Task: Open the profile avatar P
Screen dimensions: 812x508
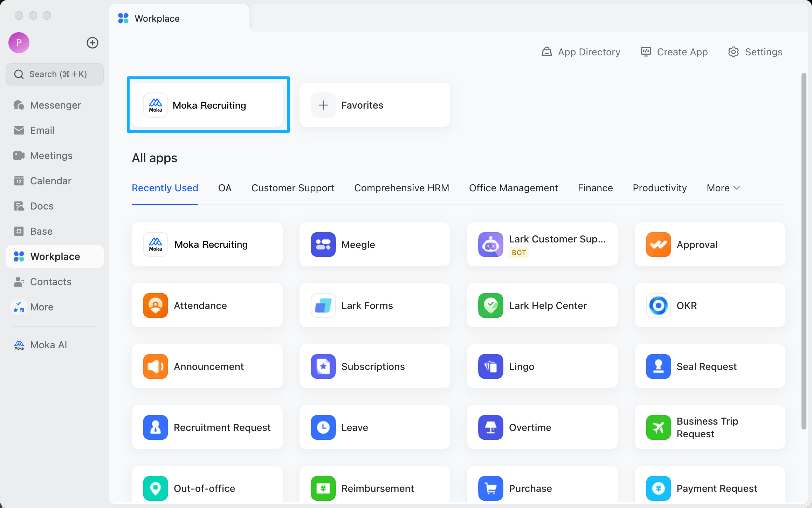Action: (19, 43)
